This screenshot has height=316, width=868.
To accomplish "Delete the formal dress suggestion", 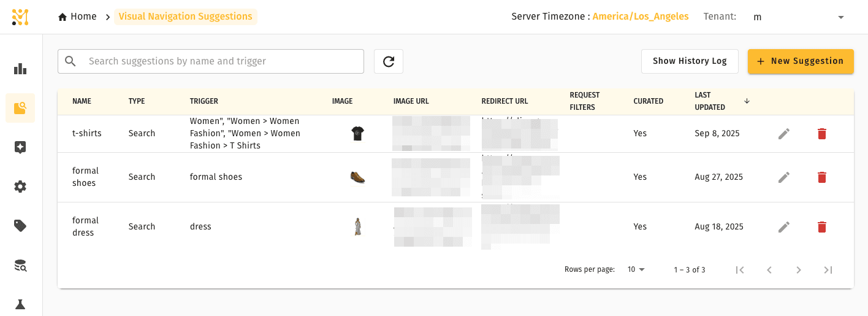I will (822, 227).
